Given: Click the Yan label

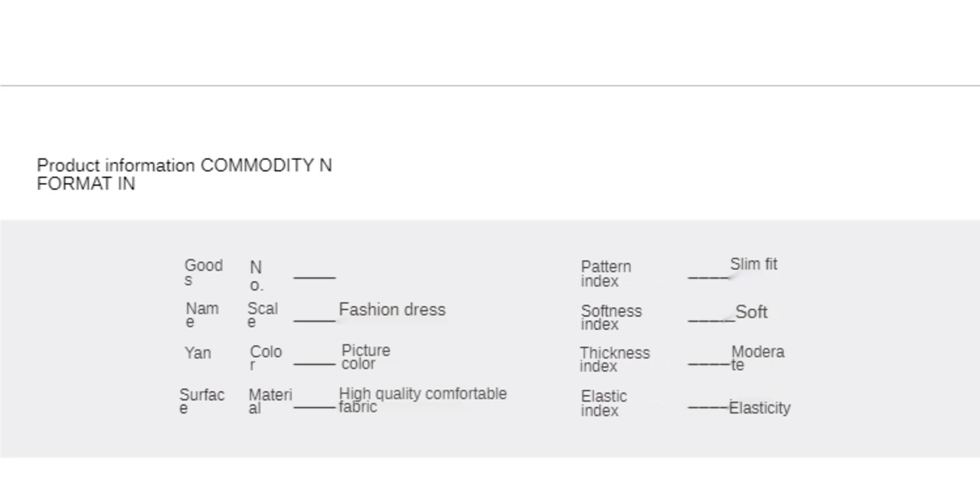Looking at the screenshot, I should pyautogui.click(x=198, y=354).
